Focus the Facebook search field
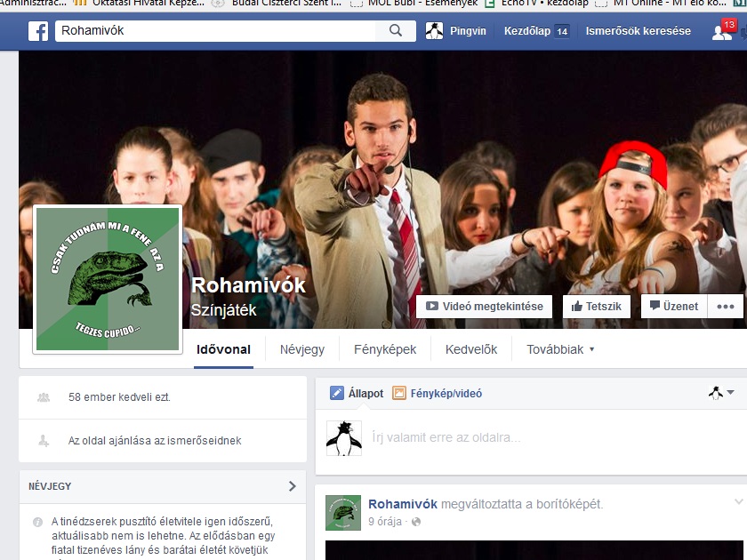This screenshot has width=747, height=560. click(215, 30)
